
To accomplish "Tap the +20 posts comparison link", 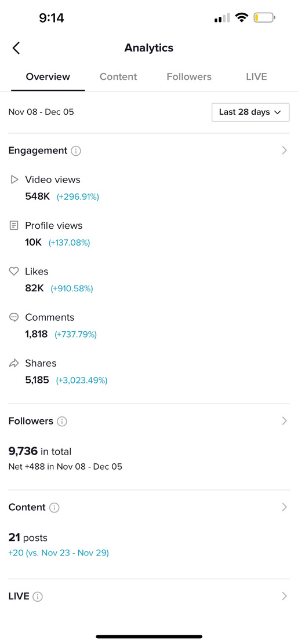I will click(x=59, y=553).
